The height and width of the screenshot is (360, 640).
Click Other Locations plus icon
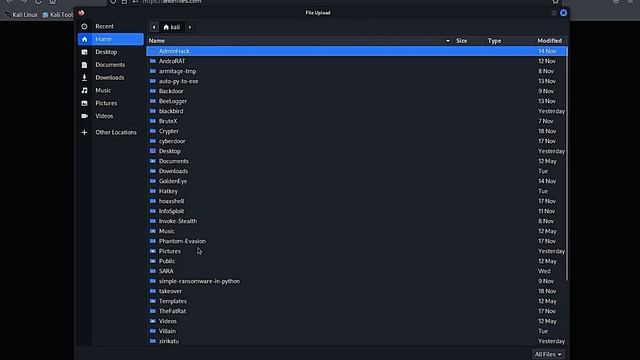click(84, 132)
